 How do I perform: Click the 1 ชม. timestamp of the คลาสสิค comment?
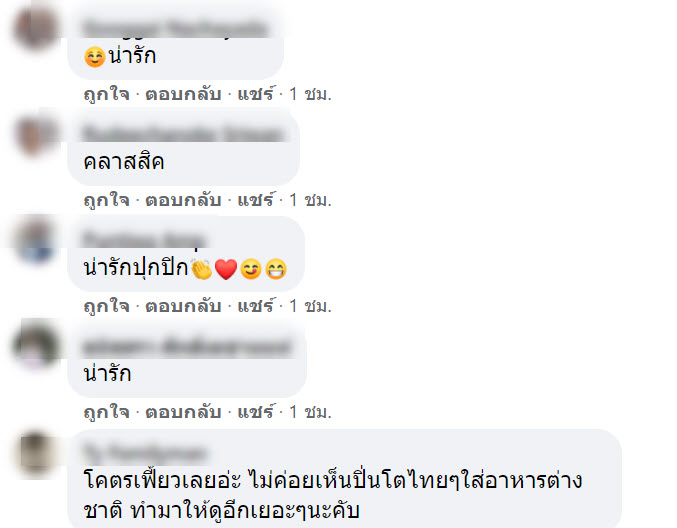(310, 200)
